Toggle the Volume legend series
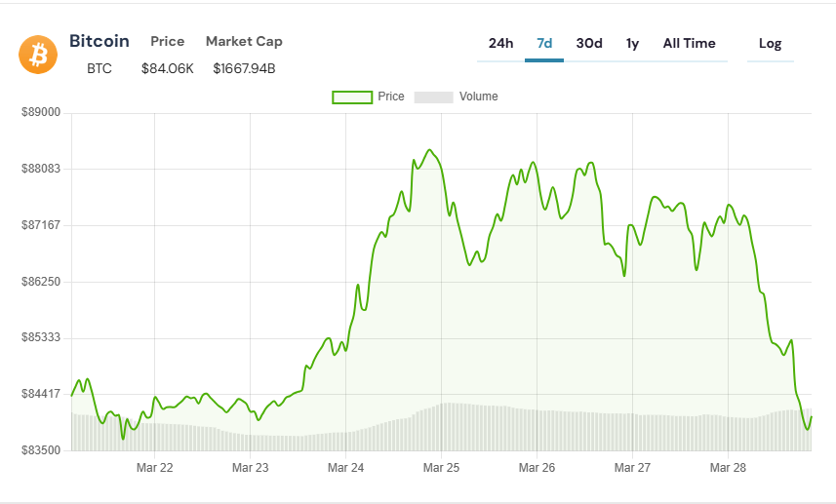836x504 pixels. point(456,97)
